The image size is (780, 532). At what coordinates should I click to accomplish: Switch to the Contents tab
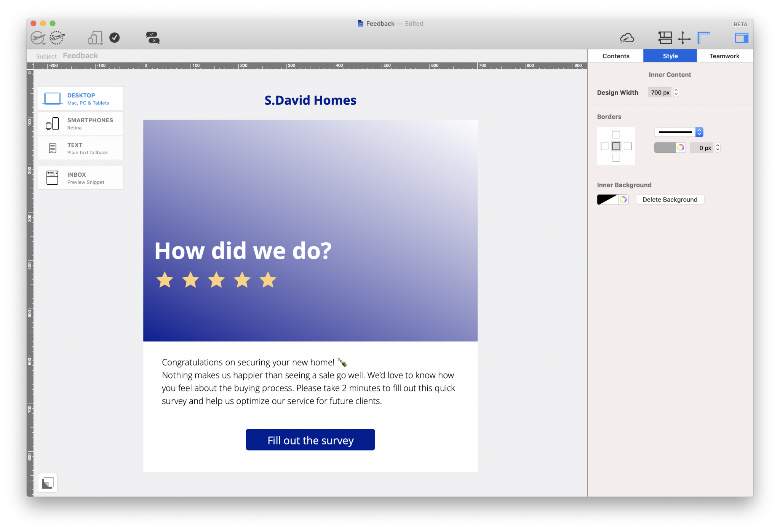click(x=615, y=55)
